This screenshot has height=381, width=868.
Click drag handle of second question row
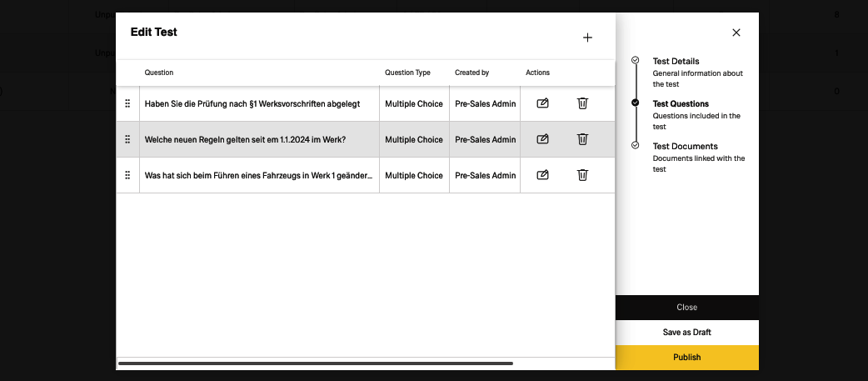coord(127,139)
